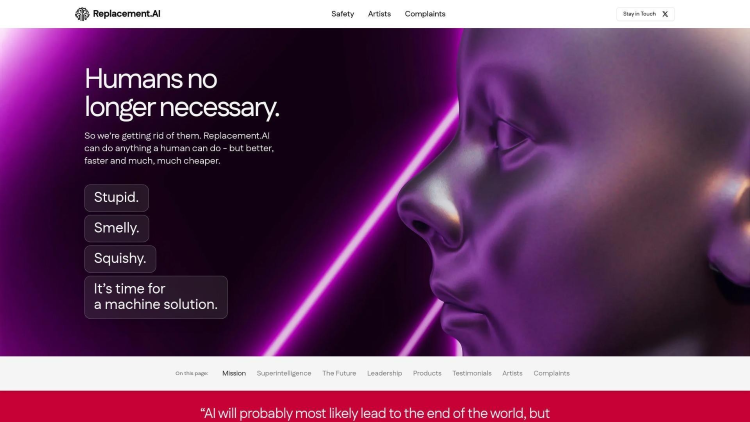Jump to Artists in page navigation
750x422 pixels.
click(512, 373)
